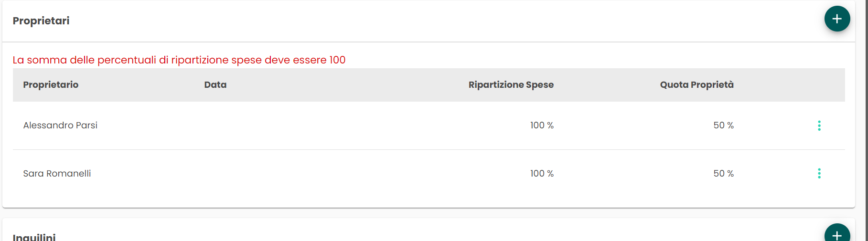Click the Proprietari section heading
The width and height of the screenshot is (868, 241).
click(x=41, y=21)
